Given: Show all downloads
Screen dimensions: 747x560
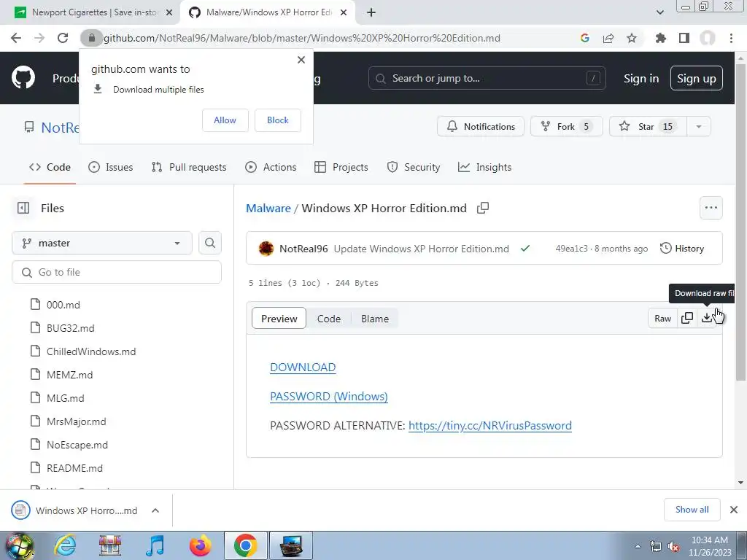Looking at the screenshot, I should 692,510.
